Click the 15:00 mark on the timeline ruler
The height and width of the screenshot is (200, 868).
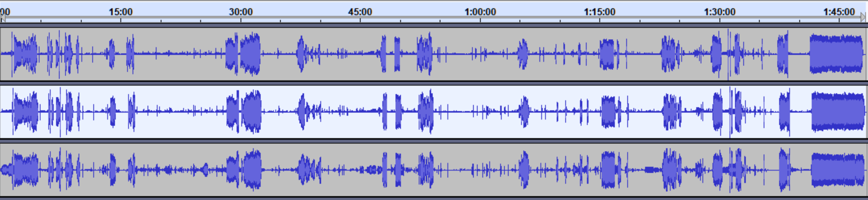pos(120,11)
